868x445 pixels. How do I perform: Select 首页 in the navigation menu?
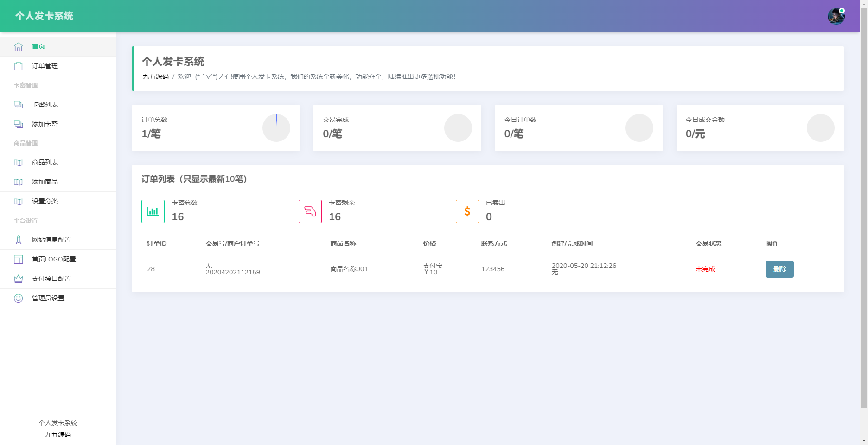pos(38,46)
